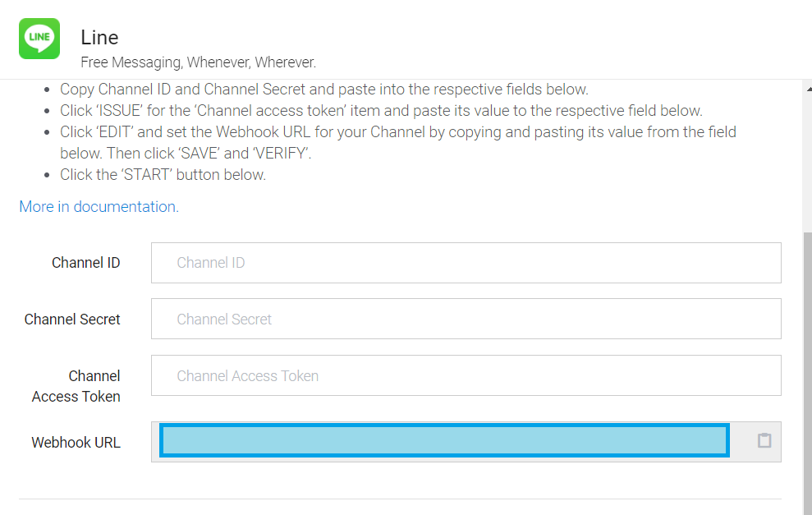Viewport: 812px width, 515px height.
Task: Focus the Channel ID input field
Action: point(466,263)
